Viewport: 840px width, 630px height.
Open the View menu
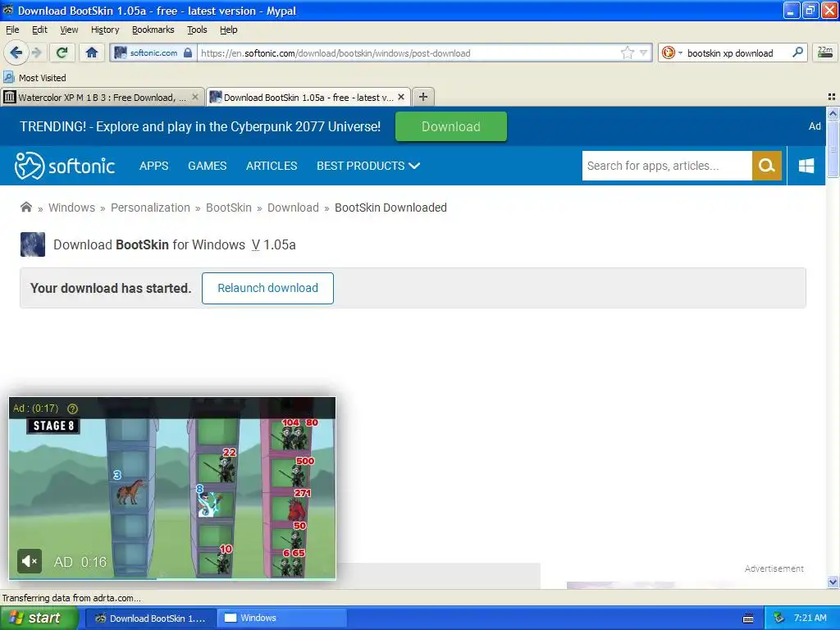pyautogui.click(x=69, y=30)
